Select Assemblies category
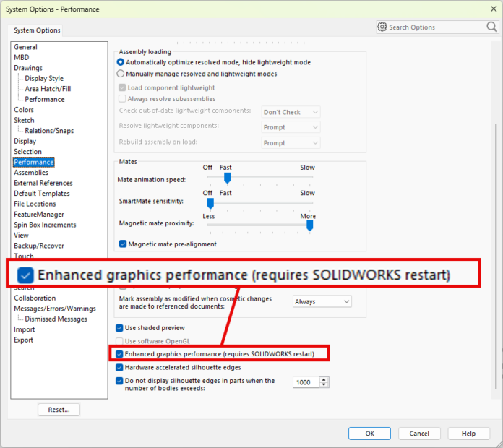The height and width of the screenshot is (448, 503). coord(31,173)
